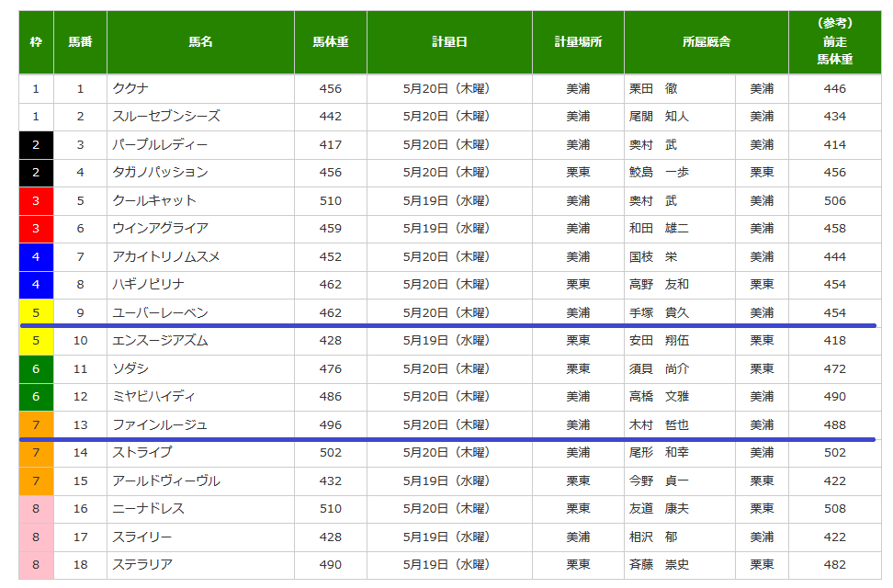Select horse name タガノパッション
This screenshot has width=893, height=588.
(160, 172)
